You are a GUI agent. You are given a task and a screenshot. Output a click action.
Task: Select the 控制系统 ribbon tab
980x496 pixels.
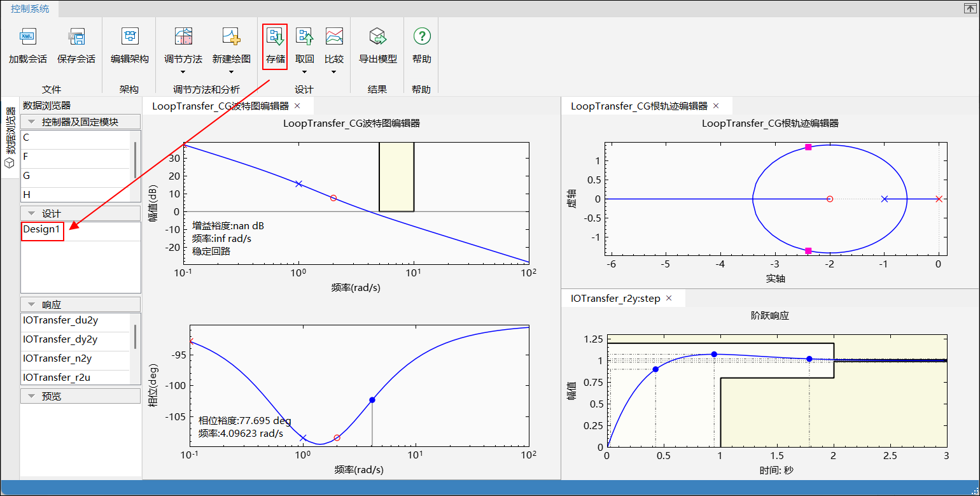tap(30, 8)
